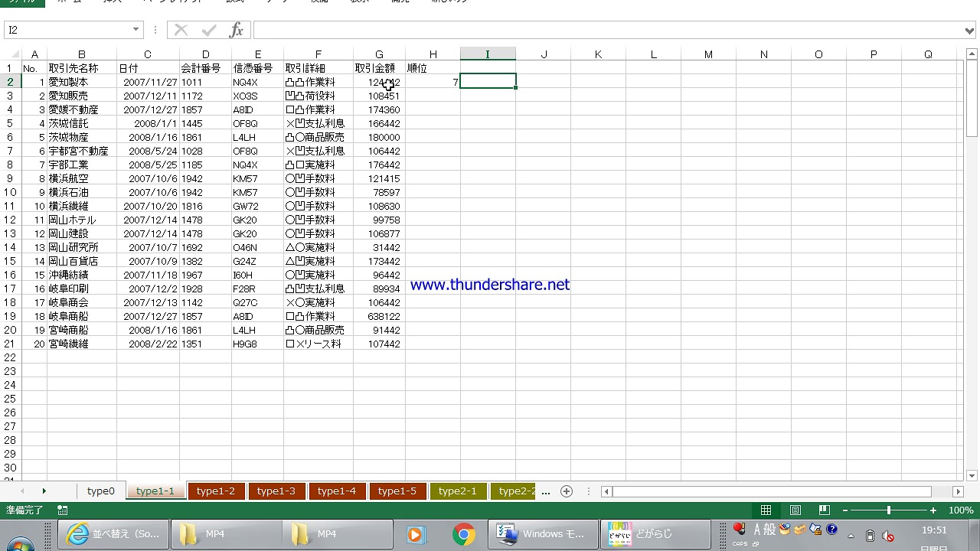Click the zoom in plus icon
Image resolution: width=980 pixels, height=551 pixels.
pos(933,510)
